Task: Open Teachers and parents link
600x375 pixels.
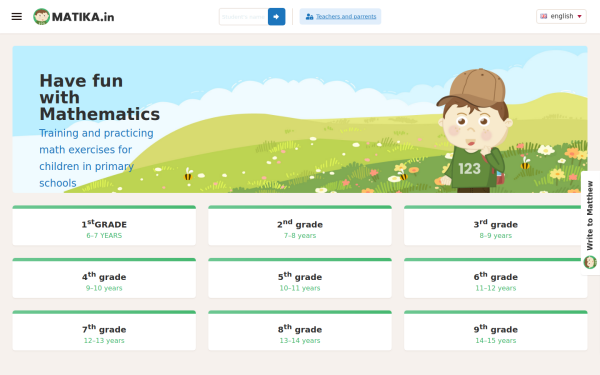Action: [x=340, y=16]
